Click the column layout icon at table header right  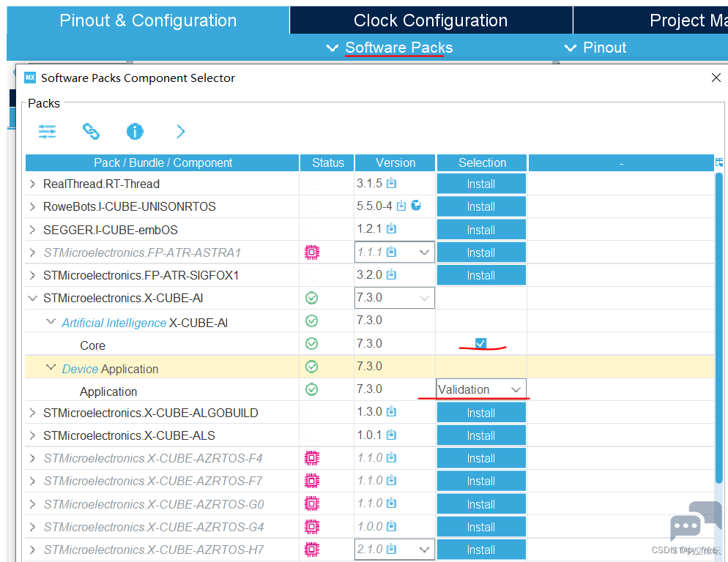click(x=719, y=162)
